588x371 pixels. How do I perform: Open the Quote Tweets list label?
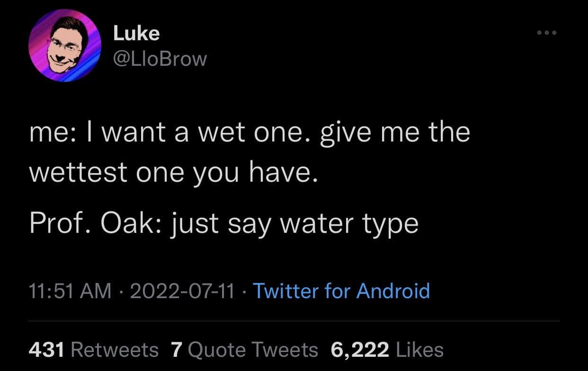(x=253, y=350)
